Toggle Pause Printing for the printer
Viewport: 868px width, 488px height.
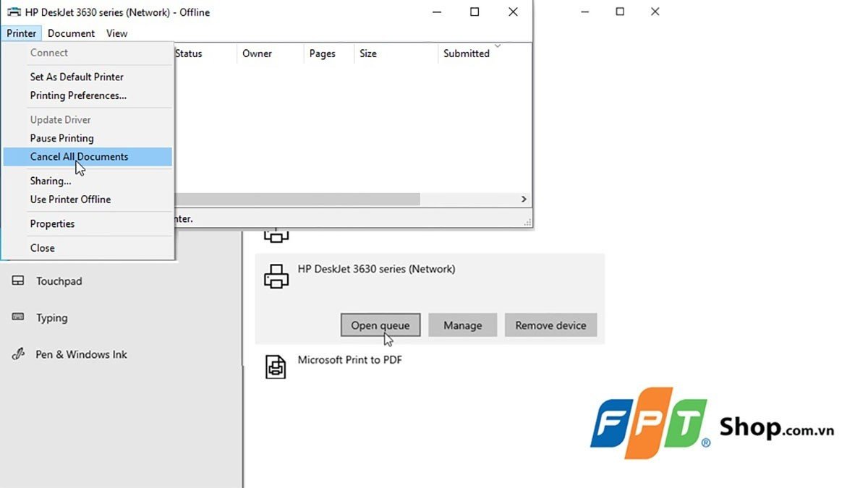click(x=61, y=138)
